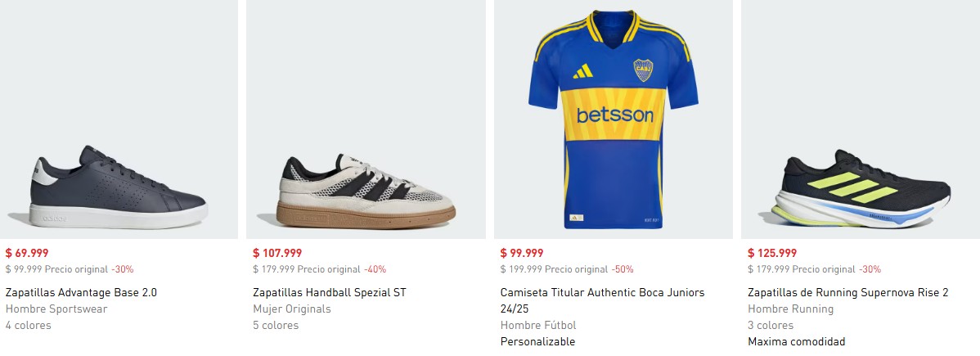This screenshot has height=356, width=980.
Task: Click the Personalizable label under the jersey
Action: 537,341
